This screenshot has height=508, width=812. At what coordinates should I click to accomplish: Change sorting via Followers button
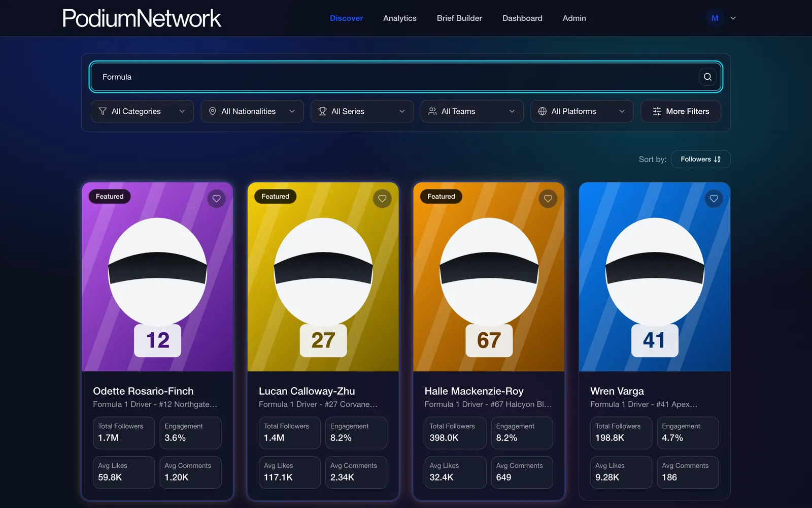(700, 159)
